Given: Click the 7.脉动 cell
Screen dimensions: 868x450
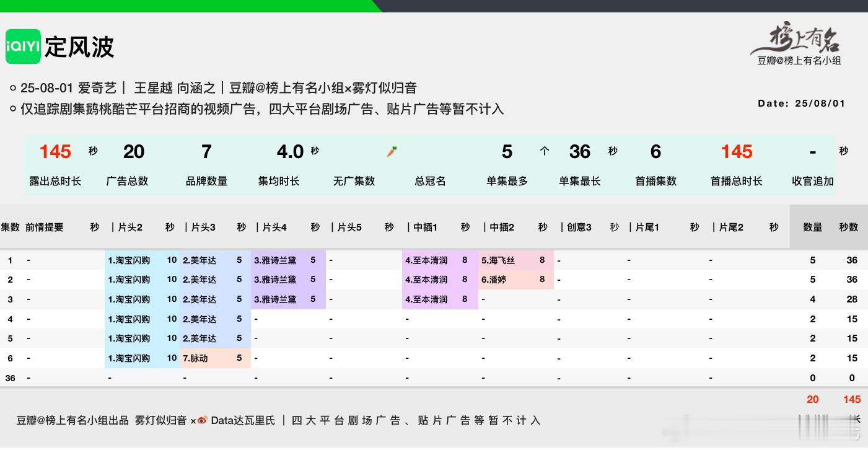Looking at the screenshot, I should coord(195,358).
